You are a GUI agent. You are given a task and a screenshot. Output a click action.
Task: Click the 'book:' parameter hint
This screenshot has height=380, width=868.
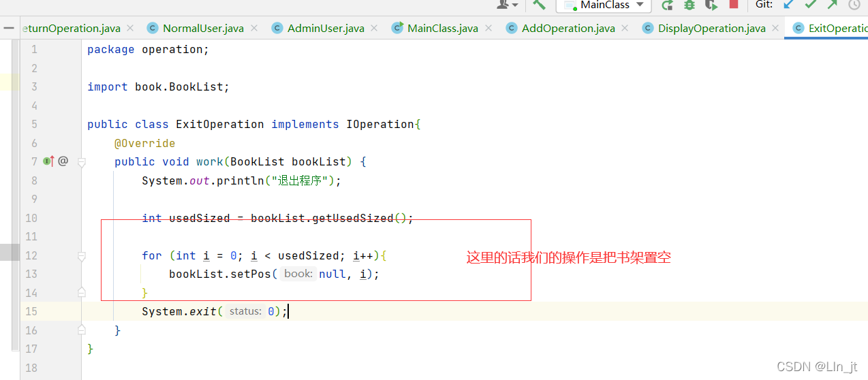(298, 274)
